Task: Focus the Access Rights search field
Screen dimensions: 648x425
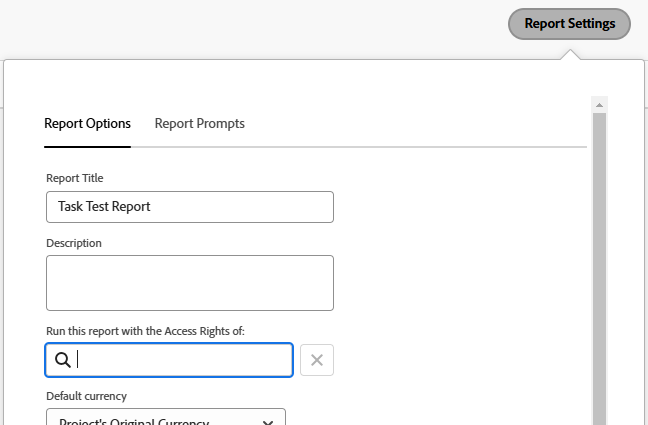Action: (x=180, y=360)
